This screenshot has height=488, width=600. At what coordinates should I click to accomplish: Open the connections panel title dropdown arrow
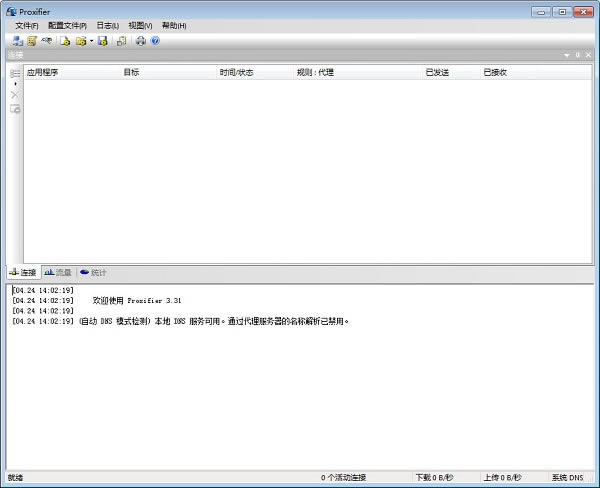tap(567, 55)
